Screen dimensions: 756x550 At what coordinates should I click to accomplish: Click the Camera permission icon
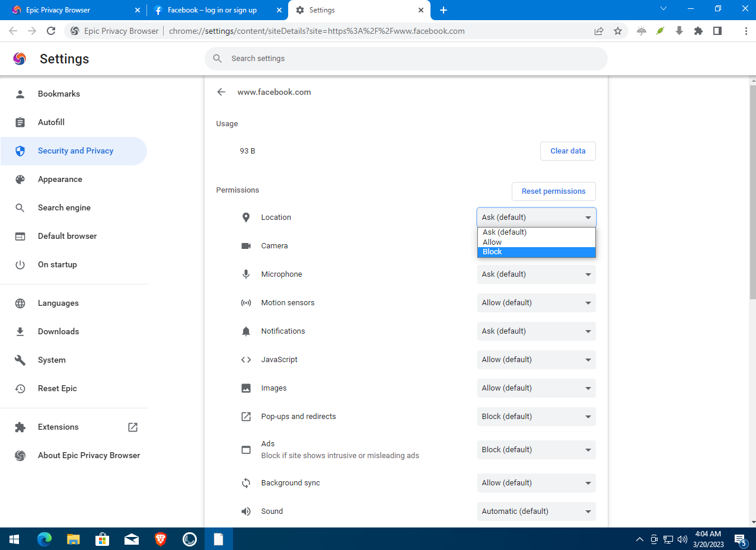pos(246,246)
